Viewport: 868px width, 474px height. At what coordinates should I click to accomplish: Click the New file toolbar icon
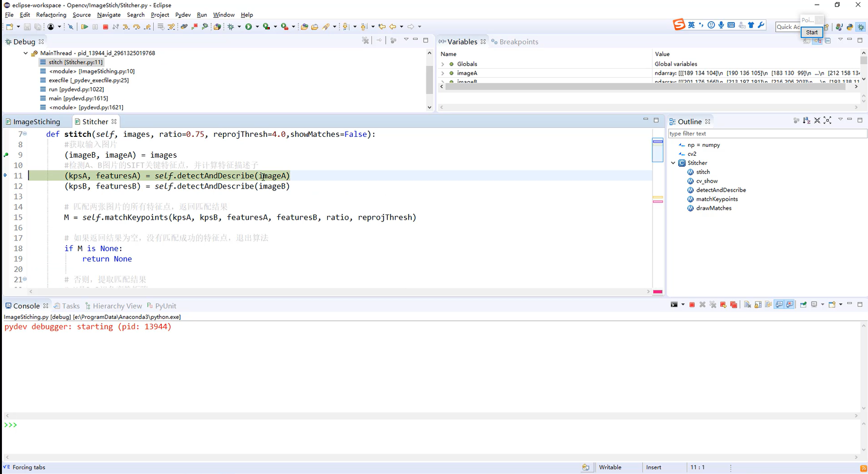(x=9, y=27)
